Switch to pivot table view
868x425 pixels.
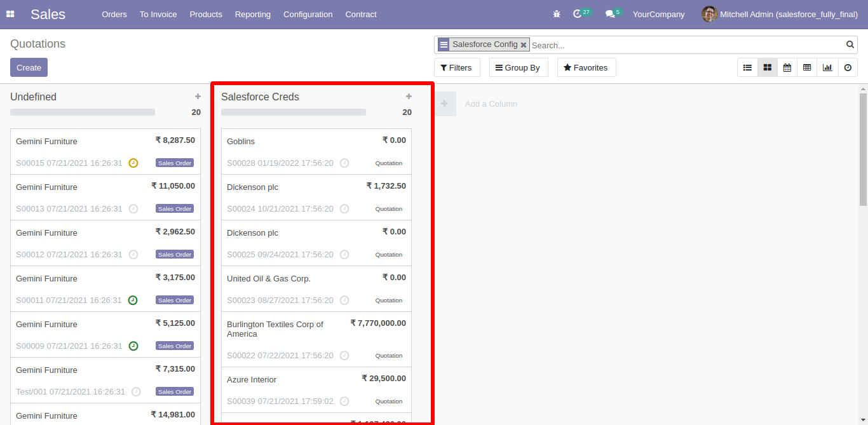coord(807,67)
